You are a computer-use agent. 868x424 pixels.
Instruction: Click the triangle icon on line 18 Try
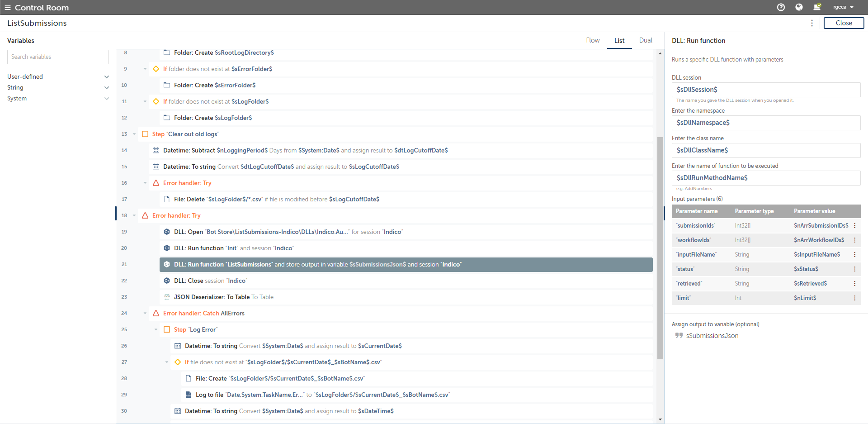click(x=145, y=215)
